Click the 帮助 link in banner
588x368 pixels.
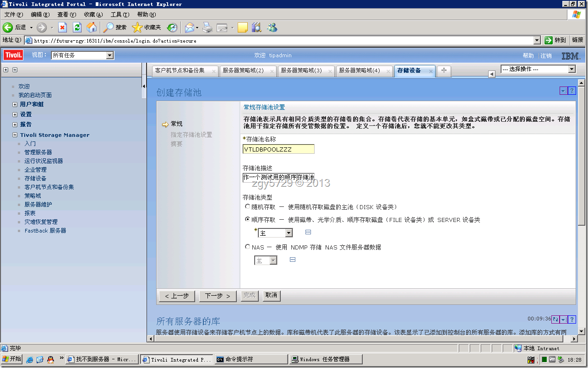[x=528, y=56]
